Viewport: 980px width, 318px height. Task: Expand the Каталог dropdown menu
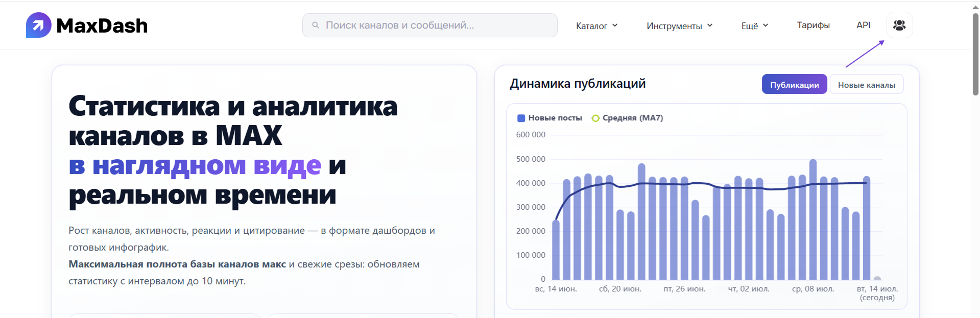597,26
